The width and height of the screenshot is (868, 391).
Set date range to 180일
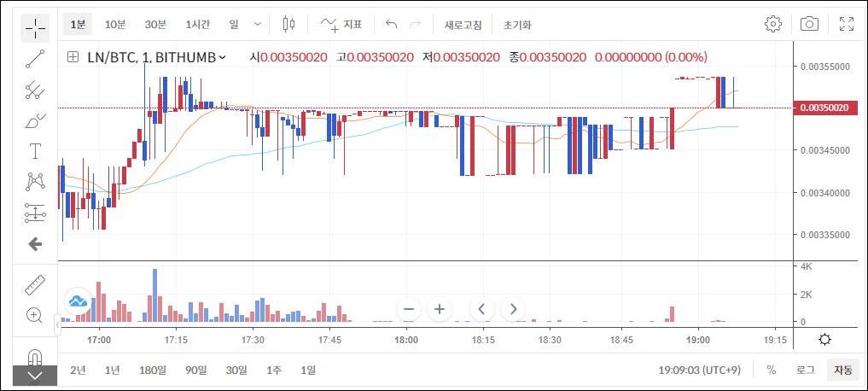tap(152, 370)
